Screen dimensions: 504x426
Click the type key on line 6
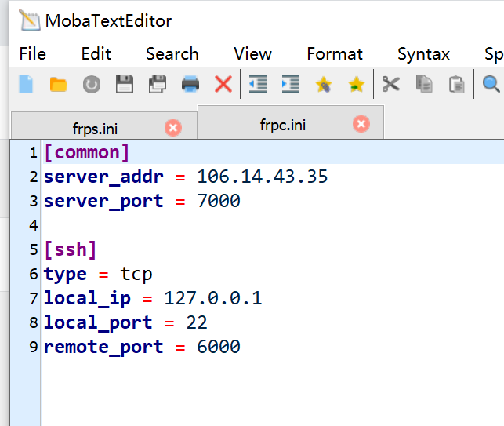(x=65, y=275)
